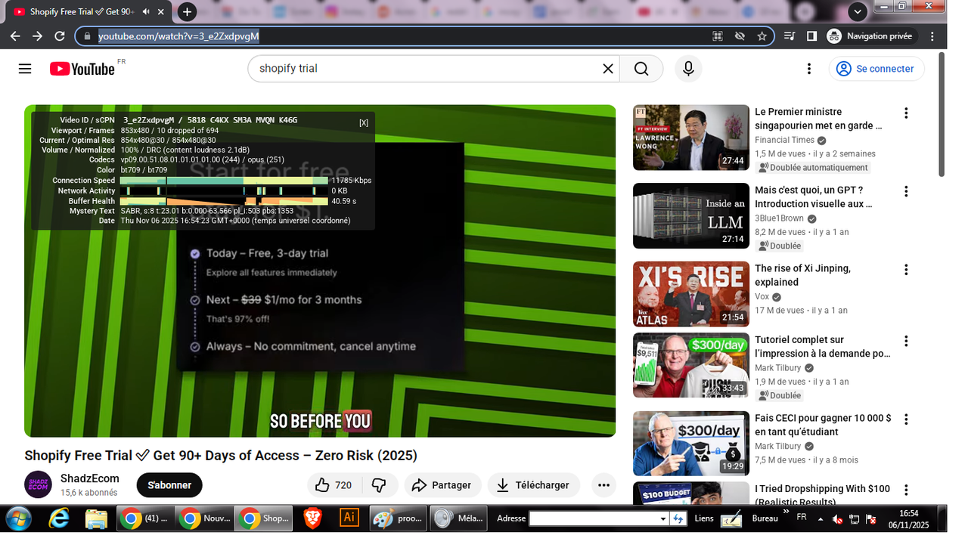Subscribe with the S'abonner button
Viewport: 968px width, 560px height.
click(x=169, y=485)
